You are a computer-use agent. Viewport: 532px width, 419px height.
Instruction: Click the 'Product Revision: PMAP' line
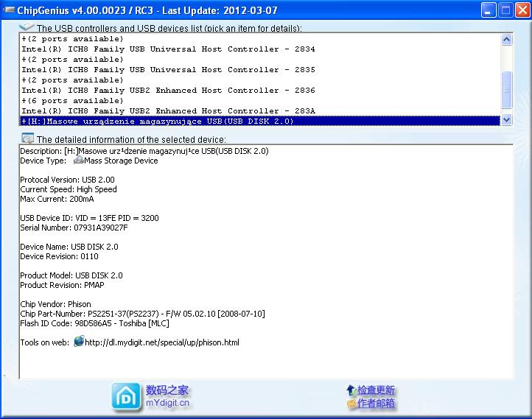tap(62, 285)
